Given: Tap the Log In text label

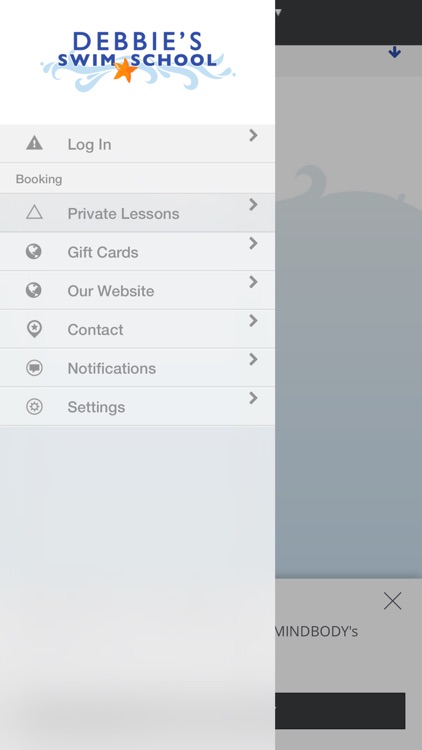Looking at the screenshot, I should 89,144.
